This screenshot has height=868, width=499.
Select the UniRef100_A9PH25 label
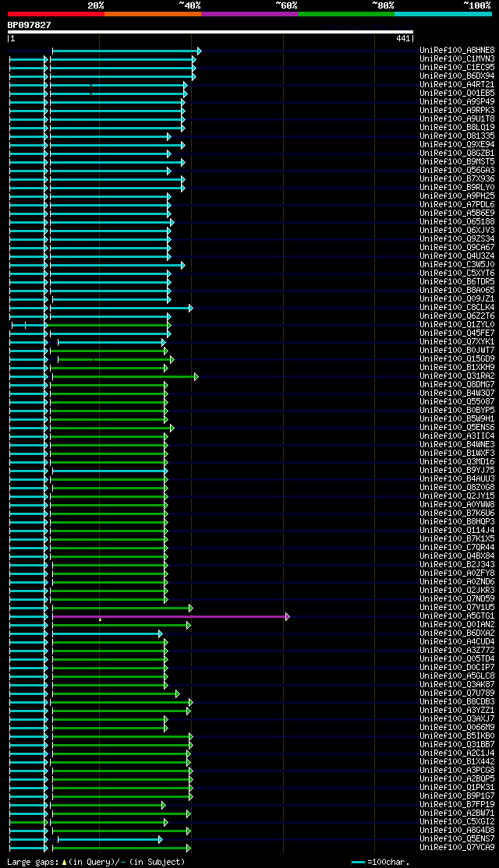pyautogui.click(x=458, y=196)
